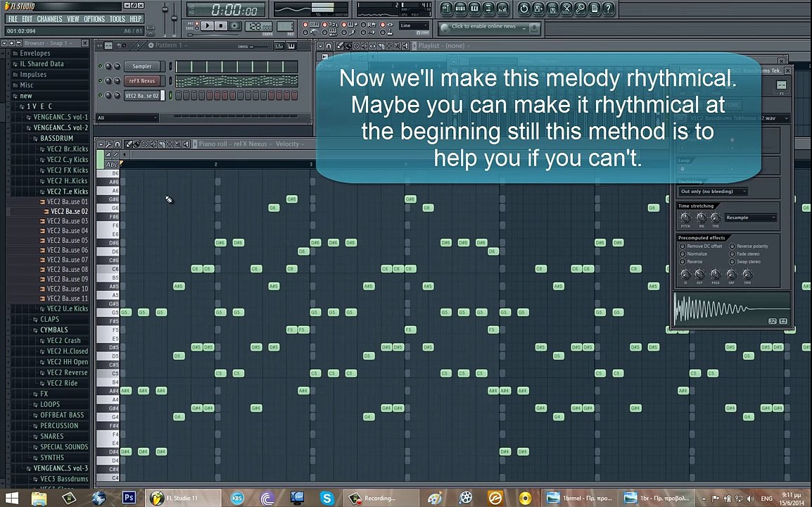Enable Reverse in precomputed effects
Image resolution: width=812 pixels, height=507 pixels.
tap(683, 262)
